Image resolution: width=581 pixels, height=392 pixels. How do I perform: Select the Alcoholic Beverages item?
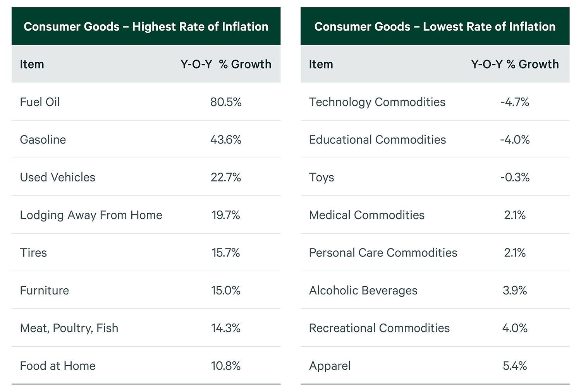363,290
